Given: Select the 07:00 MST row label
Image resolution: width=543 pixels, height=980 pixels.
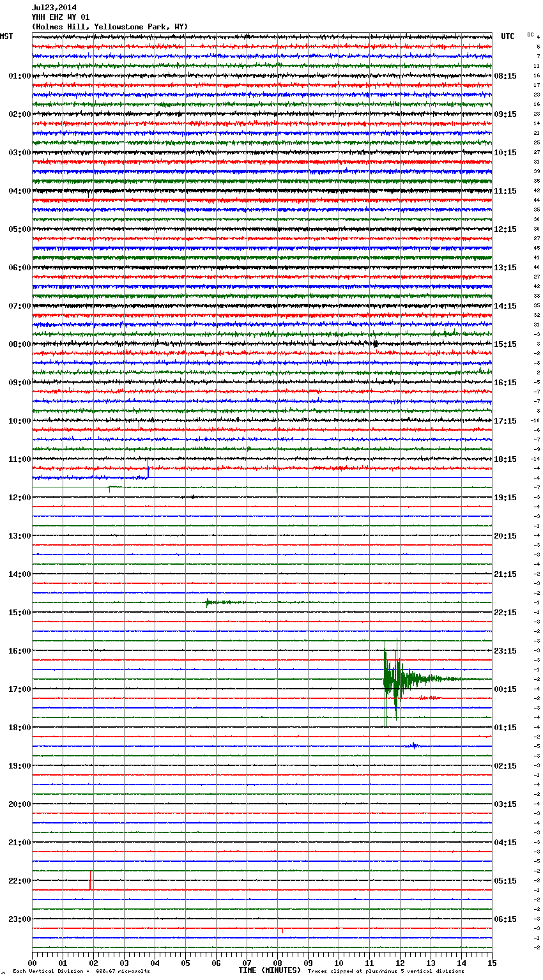Looking at the screenshot, I should [x=19, y=306].
